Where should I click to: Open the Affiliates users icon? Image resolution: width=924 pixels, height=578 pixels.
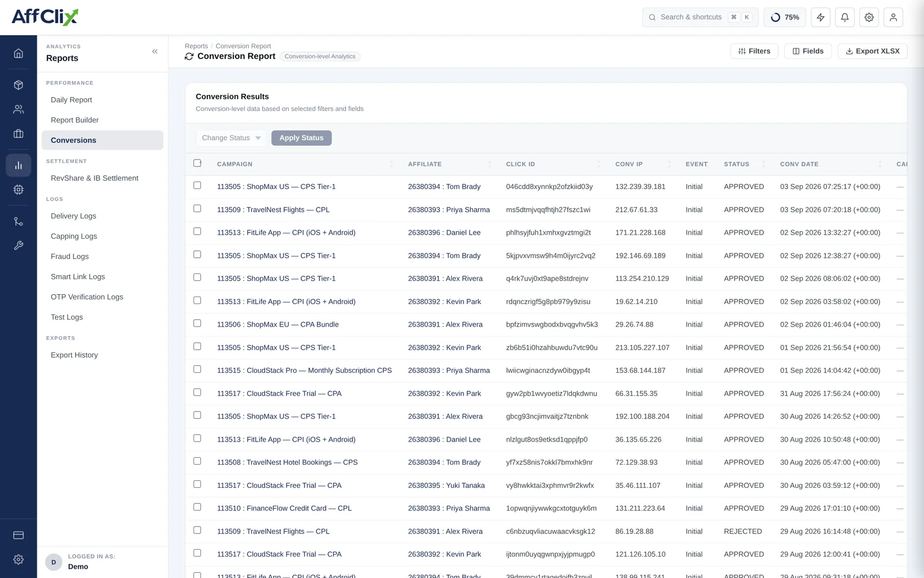pos(18,109)
